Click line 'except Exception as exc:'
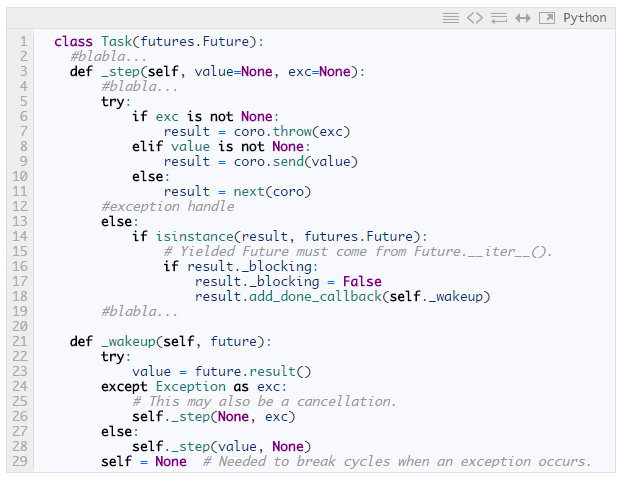This screenshot has width=626, height=493. (194, 386)
